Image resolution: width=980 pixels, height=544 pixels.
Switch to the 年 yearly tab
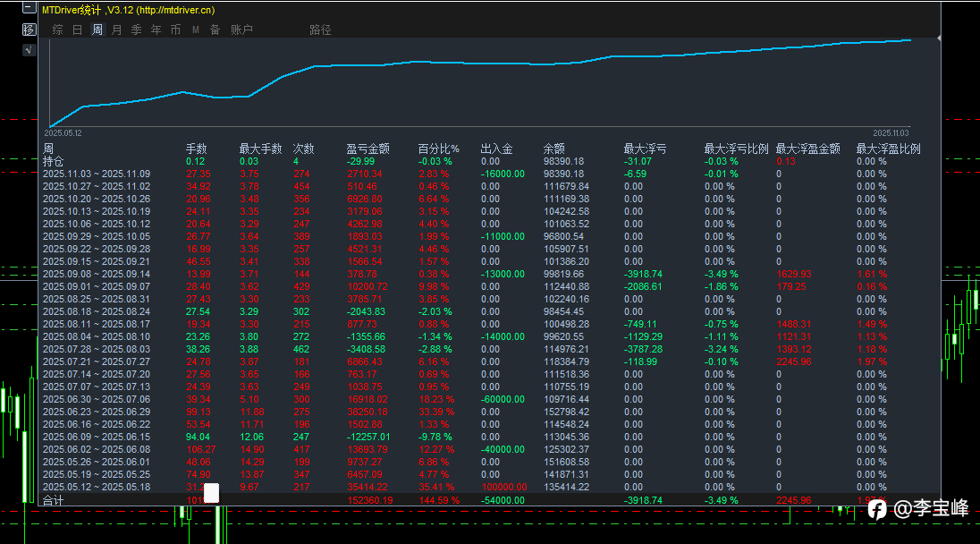pos(156,30)
